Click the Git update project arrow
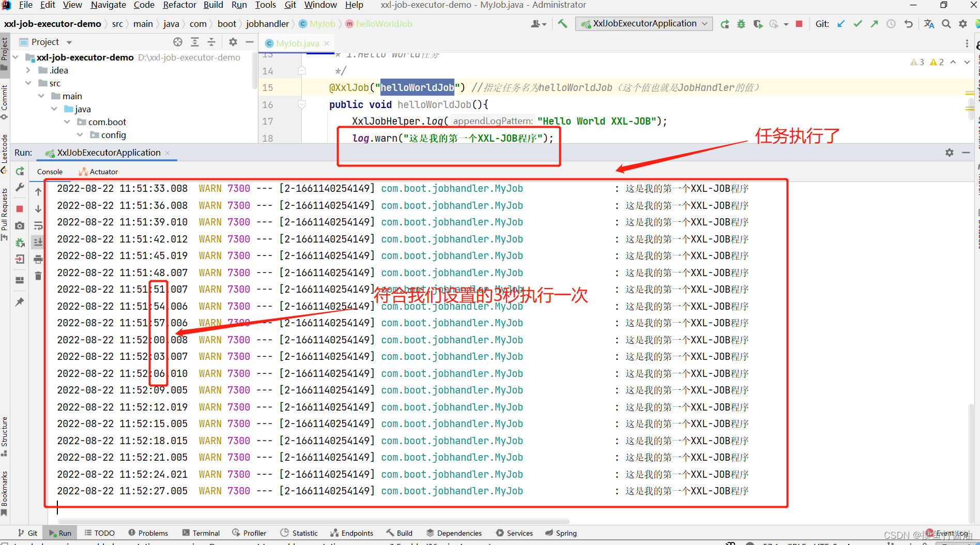This screenshot has height=545, width=980. tap(841, 24)
